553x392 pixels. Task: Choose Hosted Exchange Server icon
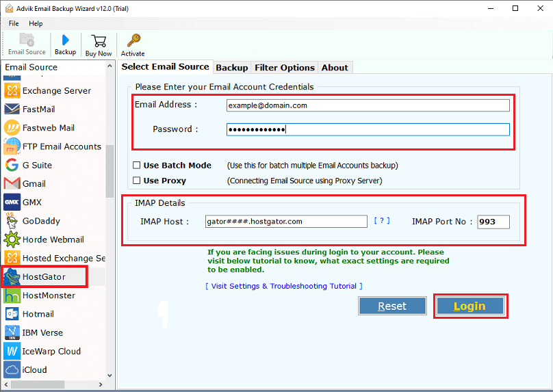tap(12, 258)
